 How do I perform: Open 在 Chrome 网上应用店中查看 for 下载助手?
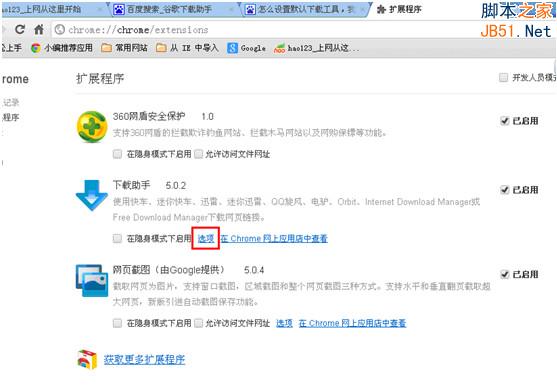pyautogui.click(x=274, y=238)
